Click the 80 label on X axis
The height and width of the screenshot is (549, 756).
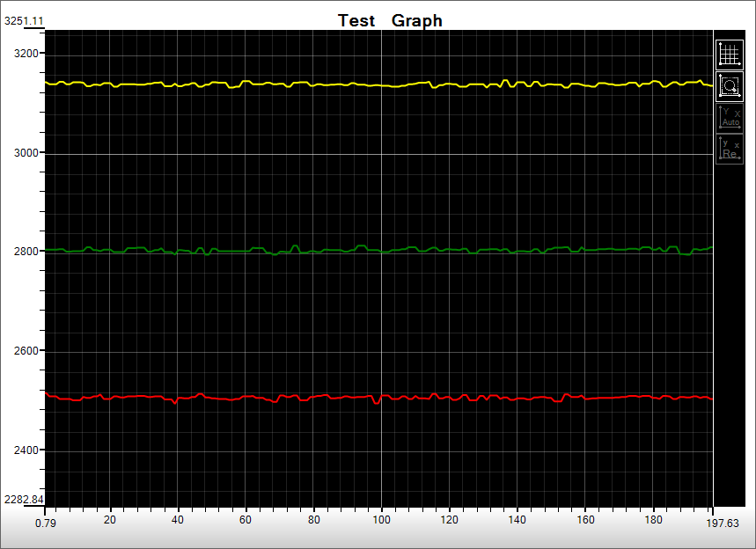(314, 520)
